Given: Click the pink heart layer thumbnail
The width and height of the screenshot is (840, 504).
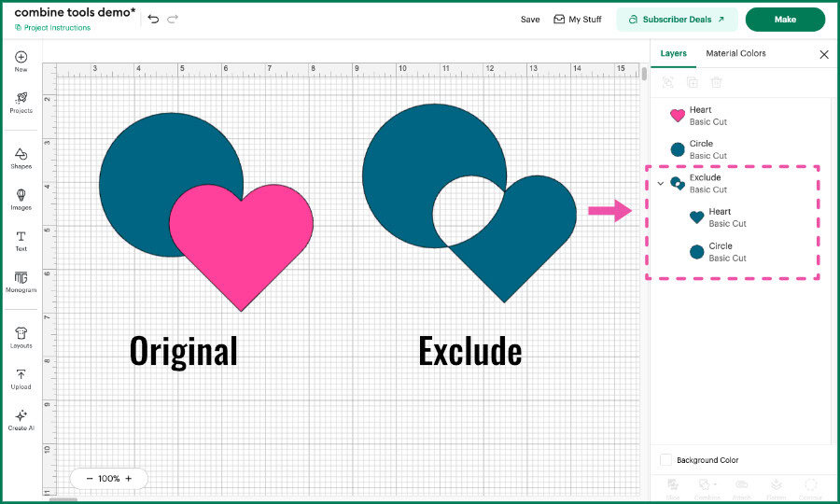Looking at the screenshot, I should [x=678, y=115].
